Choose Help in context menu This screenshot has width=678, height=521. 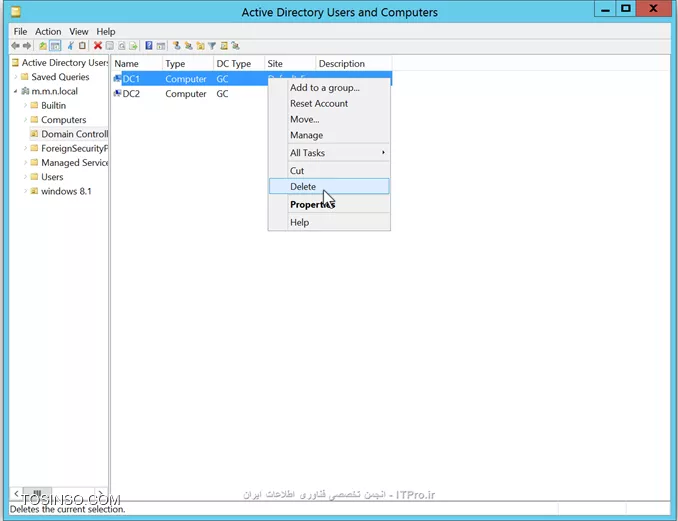click(x=329, y=222)
